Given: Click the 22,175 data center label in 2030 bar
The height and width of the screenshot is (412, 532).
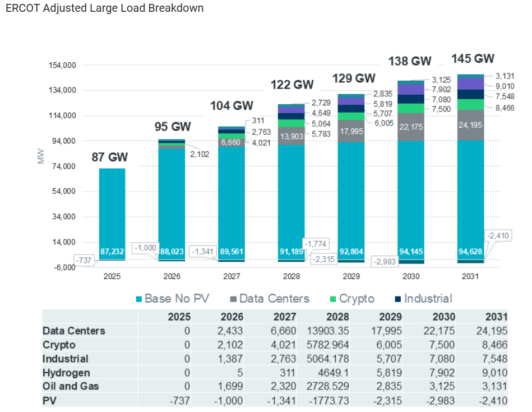Looking at the screenshot, I should click(411, 127).
